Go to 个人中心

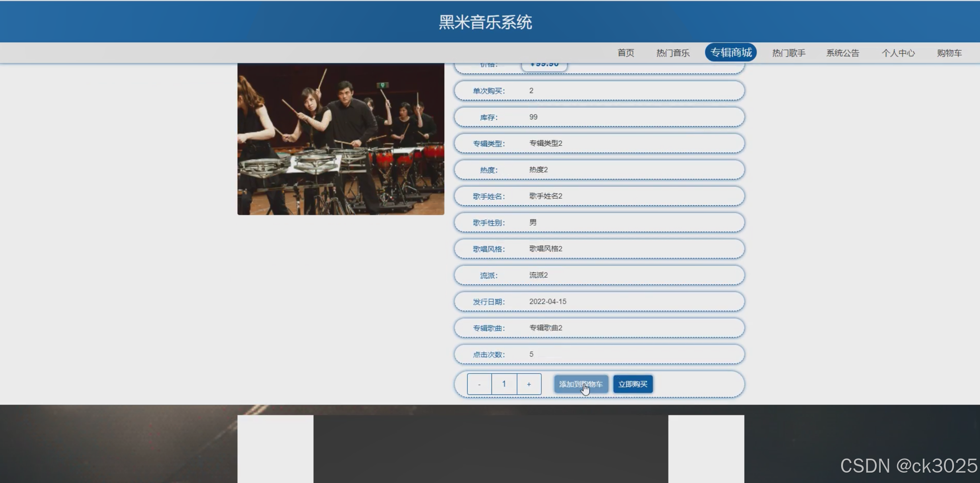[x=898, y=53]
